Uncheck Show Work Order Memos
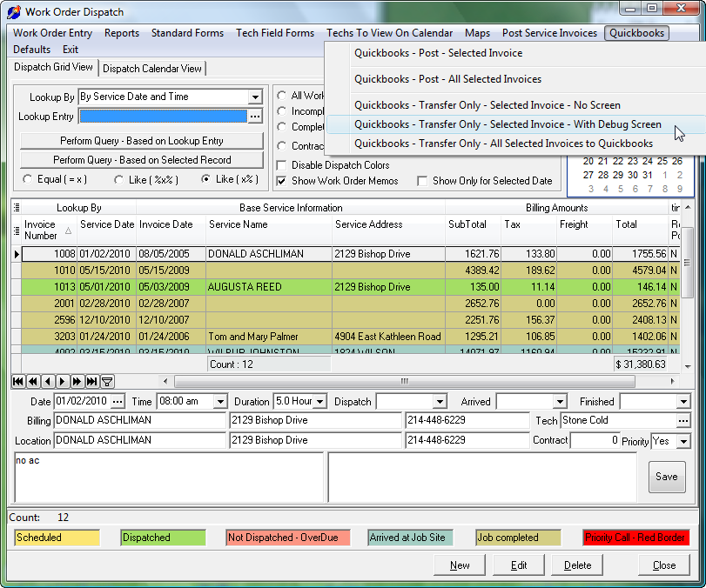Image resolution: width=706 pixels, height=588 pixels. click(x=282, y=181)
